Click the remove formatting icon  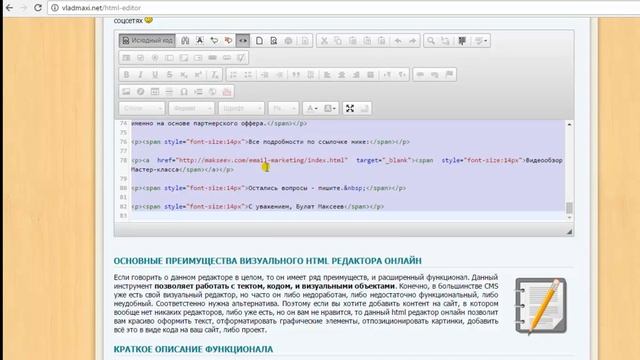point(214,75)
